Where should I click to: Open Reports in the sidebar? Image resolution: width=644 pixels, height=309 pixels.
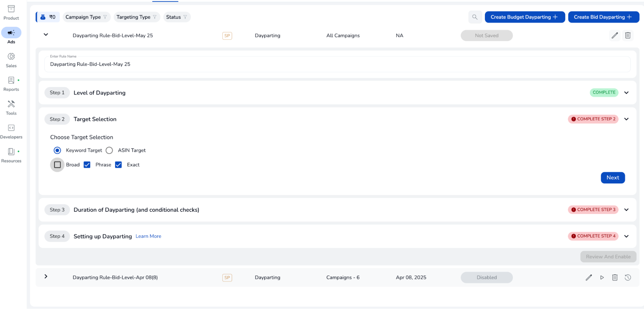point(11,84)
